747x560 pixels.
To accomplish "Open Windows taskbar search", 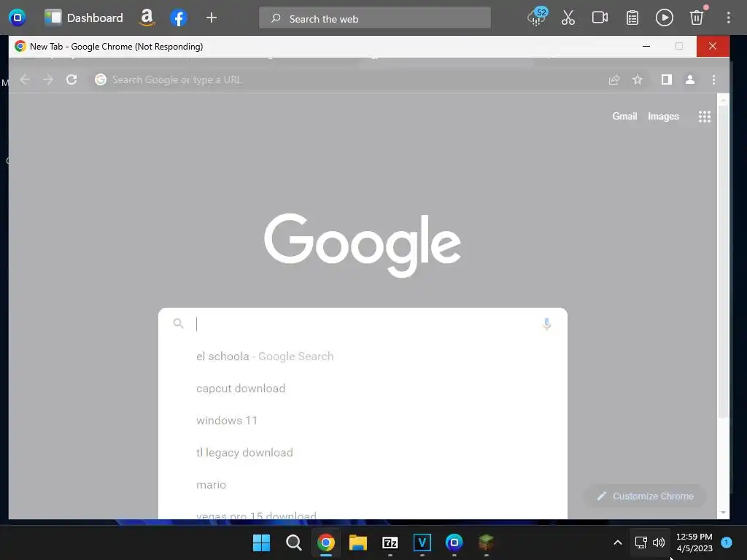I will point(293,542).
